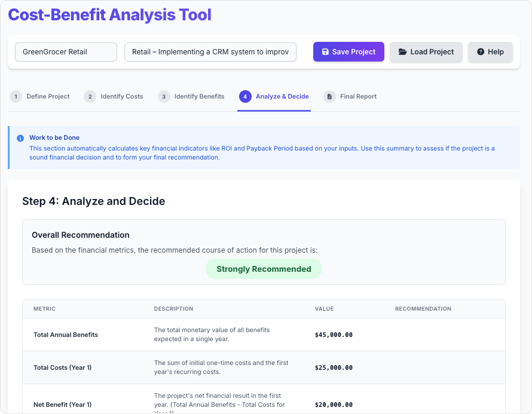
Task: Open the Load Project dialog
Action: click(x=426, y=52)
